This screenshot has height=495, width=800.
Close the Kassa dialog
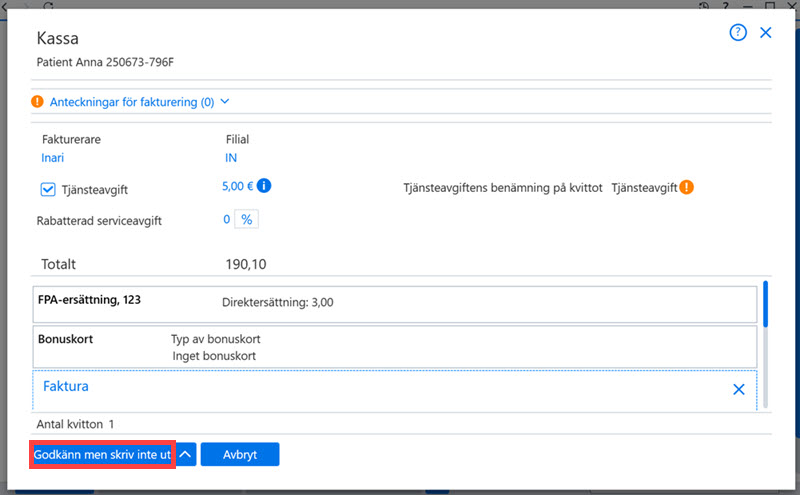click(x=766, y=33)
